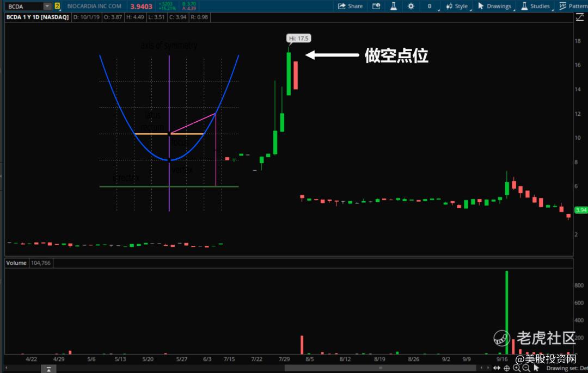Click the left scroll arrow on bottom scrollbar
This screenshot has width=588, height=373.
point(7,369)
